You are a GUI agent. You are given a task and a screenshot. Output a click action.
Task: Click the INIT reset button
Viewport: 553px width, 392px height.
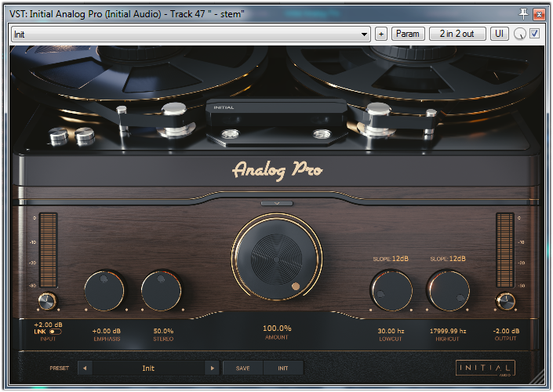283,368
